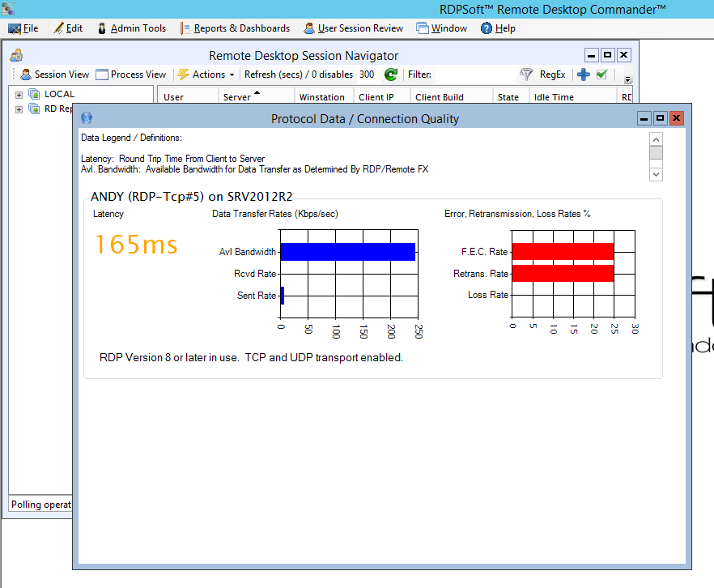Toggle the green checkmark box in toolbar
Viewport: 714px width, 588px height.
pyautogui.click(x=601, y=75)
